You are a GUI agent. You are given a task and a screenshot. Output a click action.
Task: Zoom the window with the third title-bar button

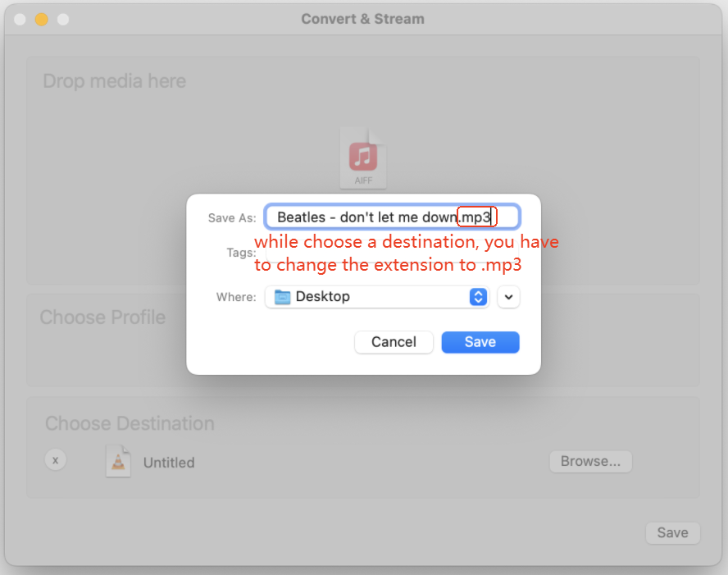click(63, 19)
